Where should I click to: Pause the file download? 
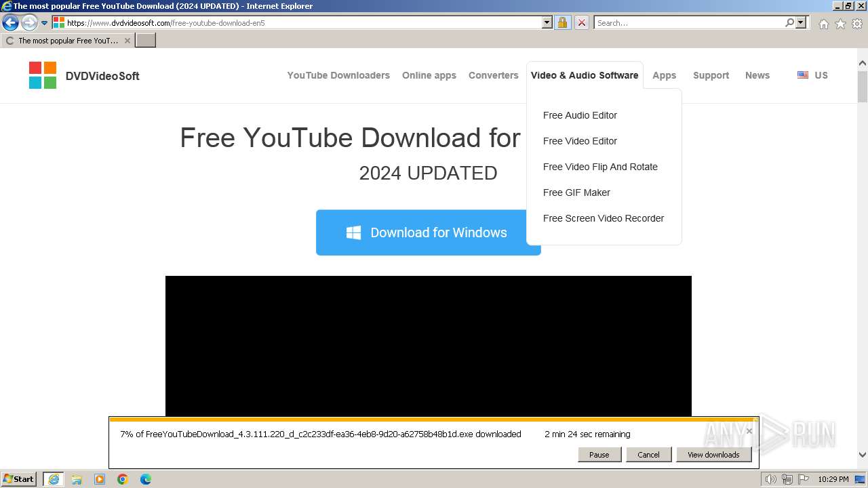click(x=599, y=455)
